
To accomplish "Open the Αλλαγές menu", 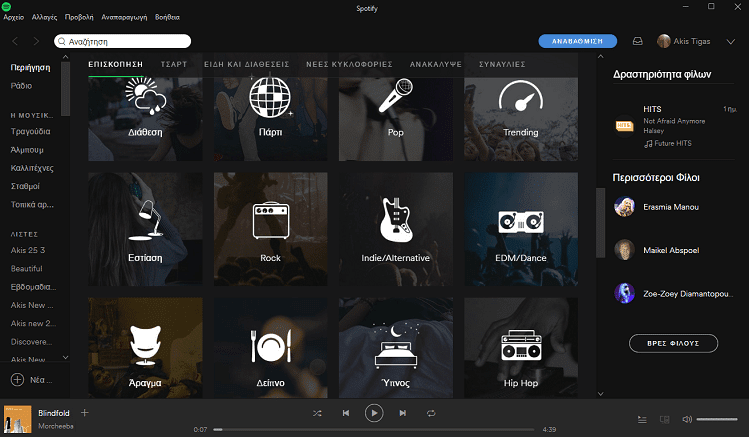I will coord(44,17).
